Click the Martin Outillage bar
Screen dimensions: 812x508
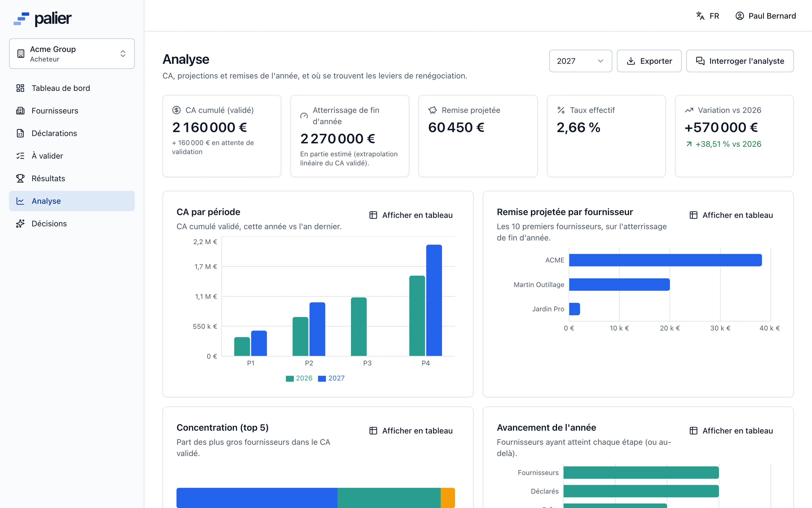point(619,284)
